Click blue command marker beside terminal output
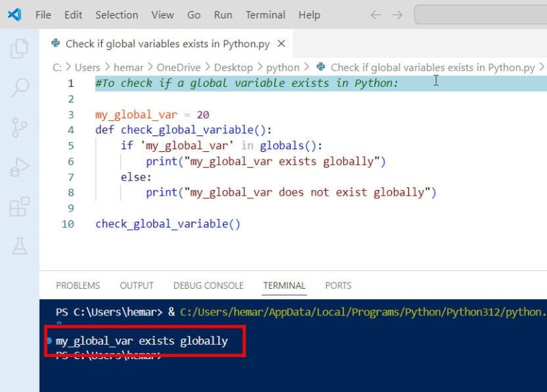 [x=49, y=340]
